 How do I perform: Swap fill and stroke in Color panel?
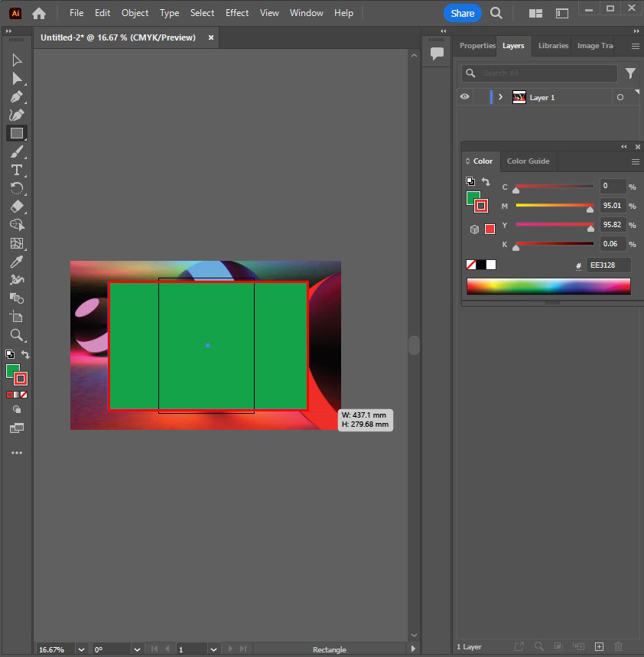(486, 182)
